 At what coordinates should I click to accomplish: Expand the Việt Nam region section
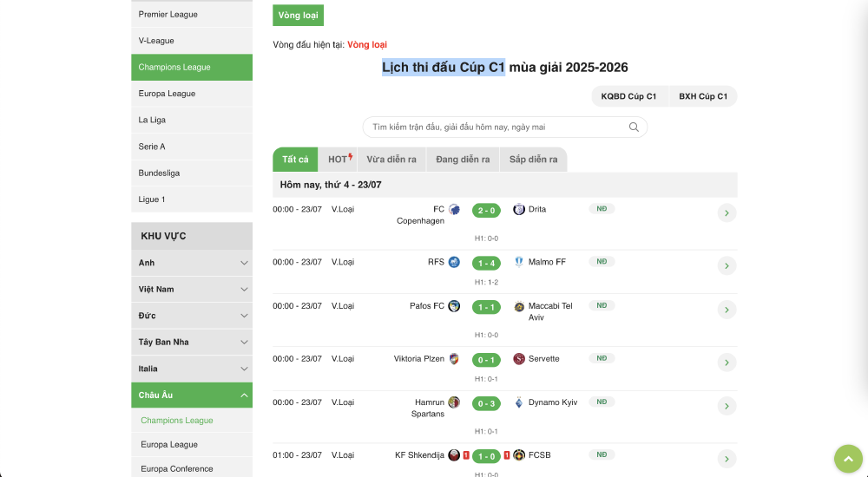pyautogui.click(x=244, y=289)
